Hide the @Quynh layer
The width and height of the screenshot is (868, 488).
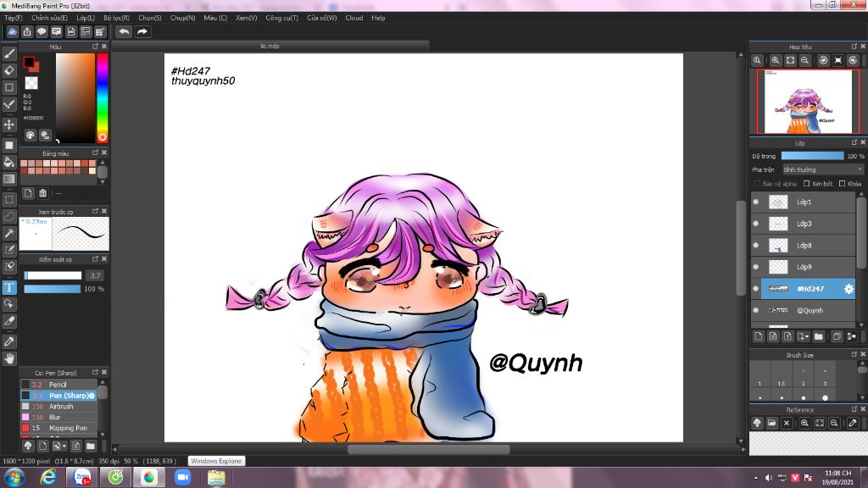[755, 310]
